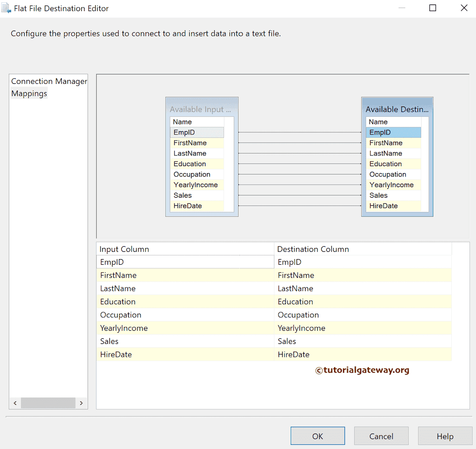Click the right scroll arrow of the sidebar scrollbar

point(81,403)
